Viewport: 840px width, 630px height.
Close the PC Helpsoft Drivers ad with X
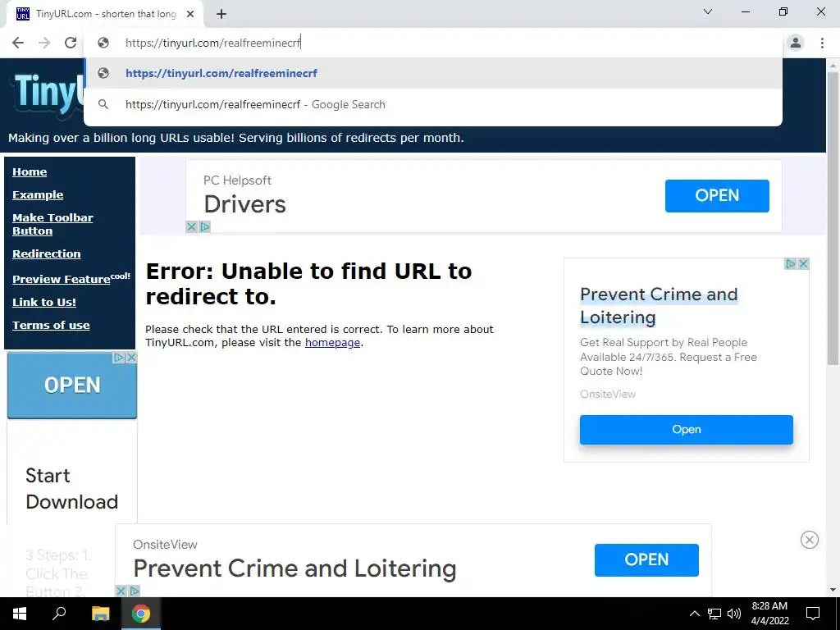(x=192, y=226)
